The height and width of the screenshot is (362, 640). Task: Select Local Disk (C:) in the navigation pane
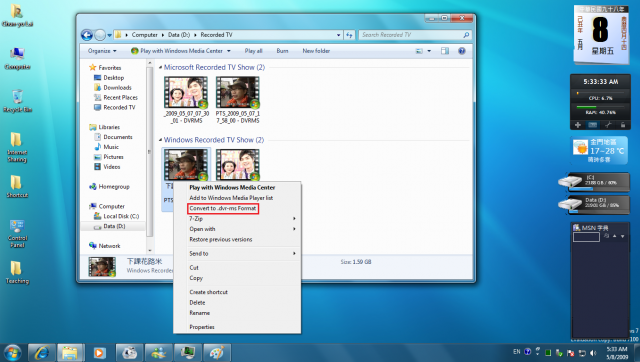click(x=121, y=216)
